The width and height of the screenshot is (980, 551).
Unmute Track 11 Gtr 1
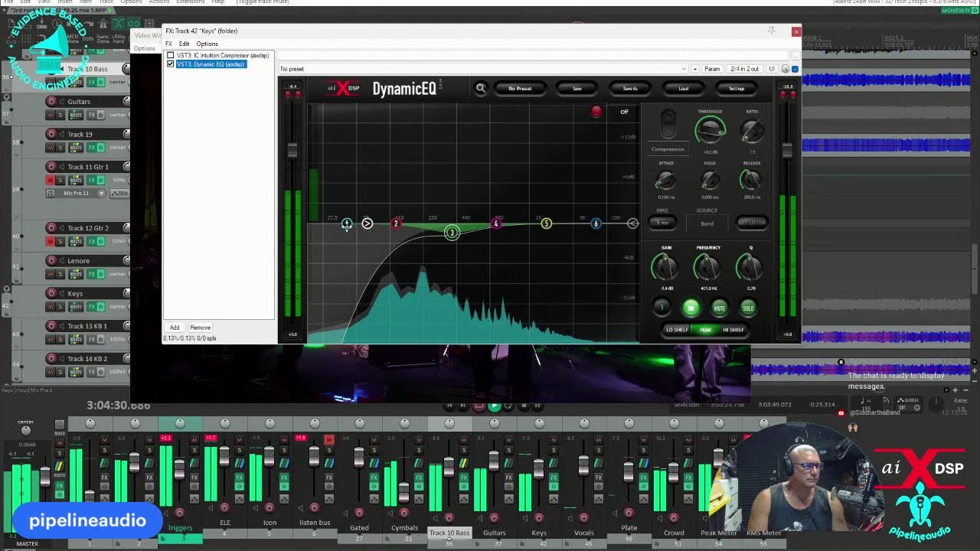(51, 180)
